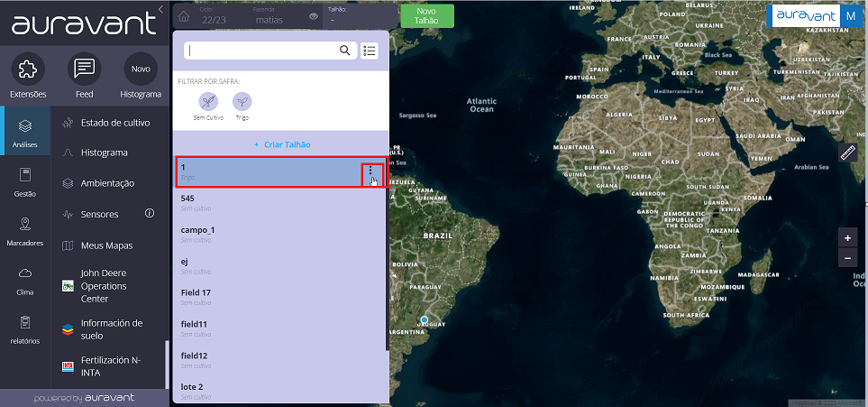
Task: Click the Criar Talhão link
Action: click(282, 144)
